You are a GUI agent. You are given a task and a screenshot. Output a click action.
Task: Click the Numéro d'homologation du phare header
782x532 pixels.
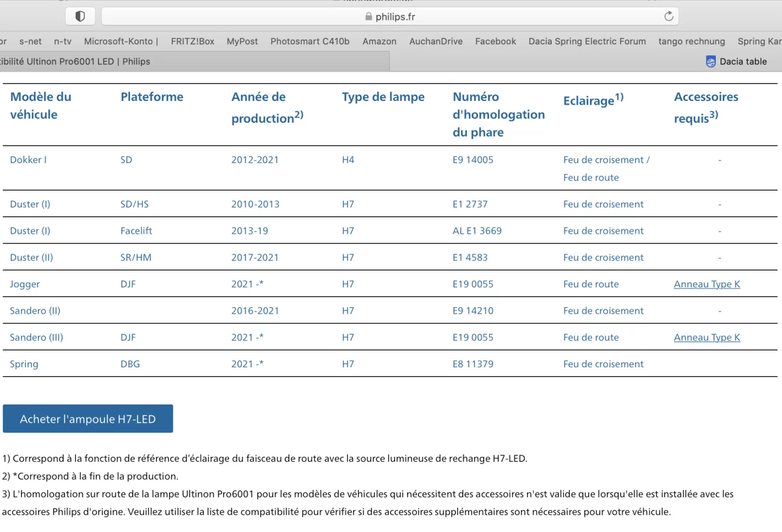tap(499, 114)
